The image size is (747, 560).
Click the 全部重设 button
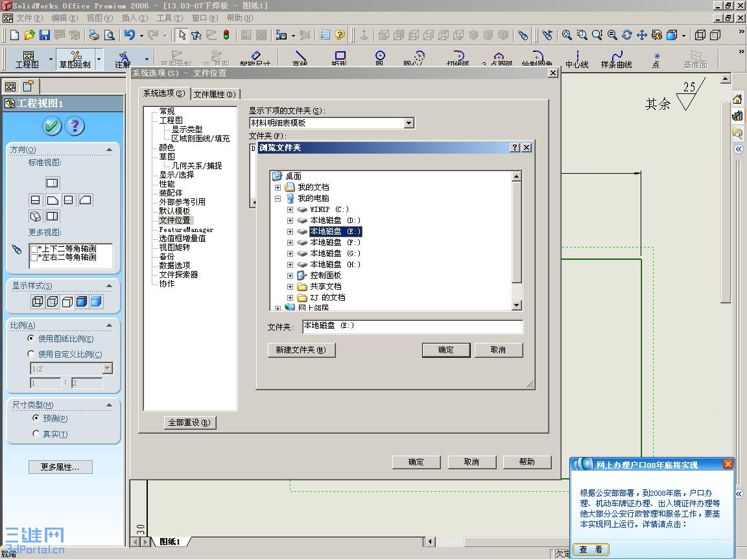click(189, 423)
